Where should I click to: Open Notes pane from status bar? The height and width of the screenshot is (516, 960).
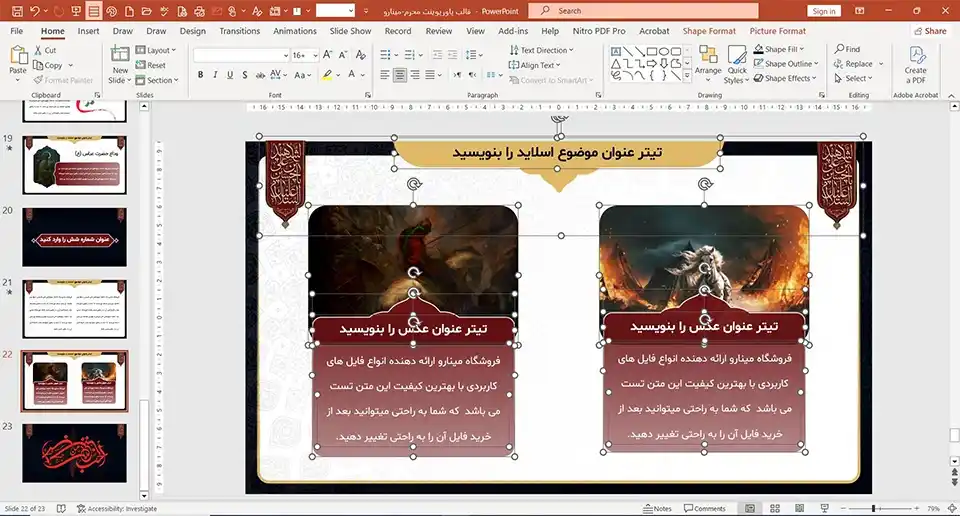tap(657, 509)
